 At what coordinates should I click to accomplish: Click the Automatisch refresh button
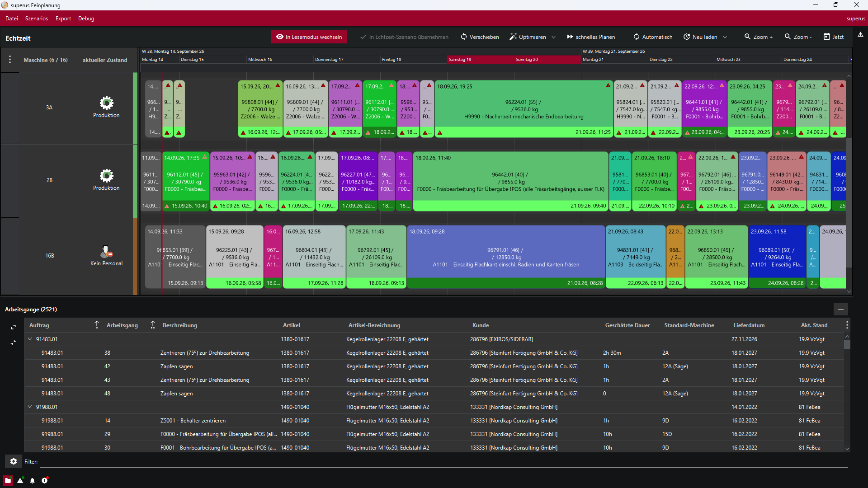[x=653, y=37]
